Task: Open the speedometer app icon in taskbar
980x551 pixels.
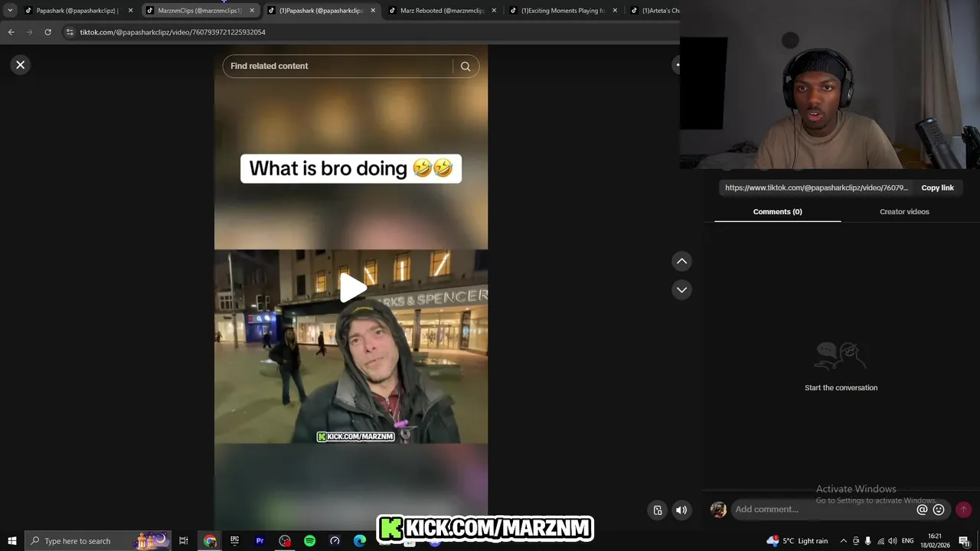Action: [335, 541]
